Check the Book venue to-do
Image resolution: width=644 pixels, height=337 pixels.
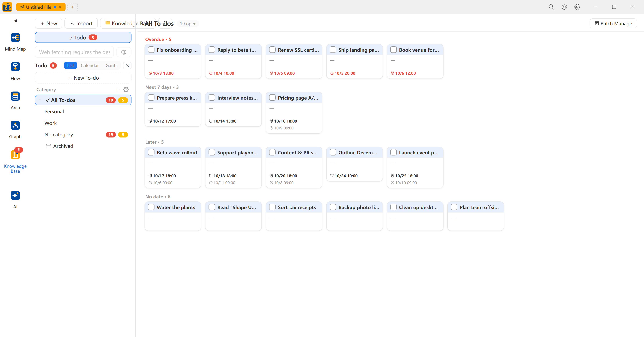(x=393, y=50)
